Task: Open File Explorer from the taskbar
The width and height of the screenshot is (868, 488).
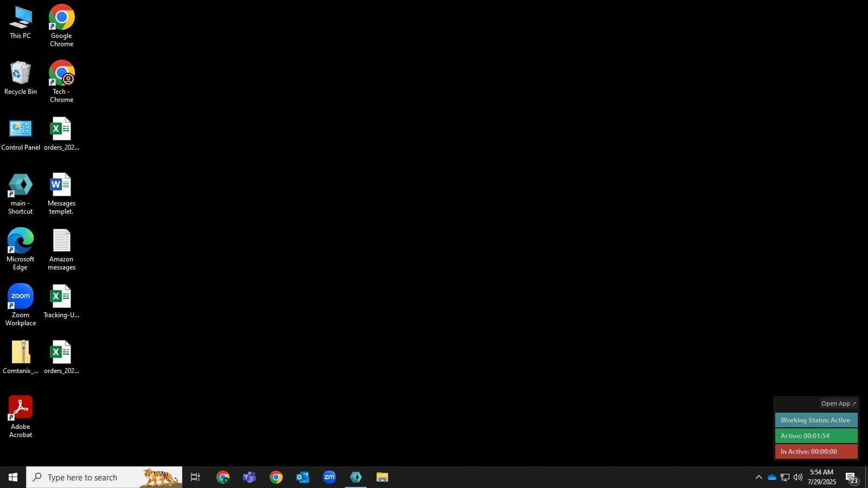Action: pos(382,477)
